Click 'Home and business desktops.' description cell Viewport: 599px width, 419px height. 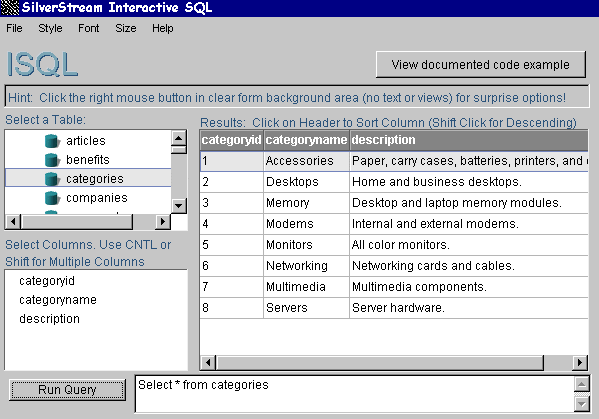tap(469, 182)
